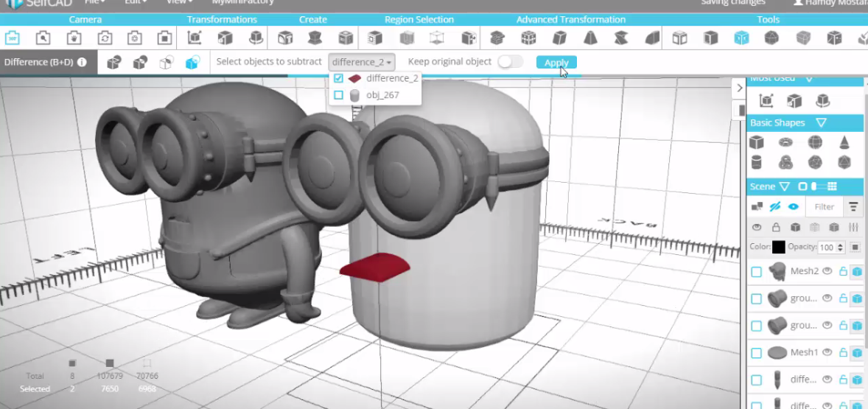The width and height of the screenshot is (868, 409).
Task: Collapse the Scene section triangle
Action: [784, 186]
